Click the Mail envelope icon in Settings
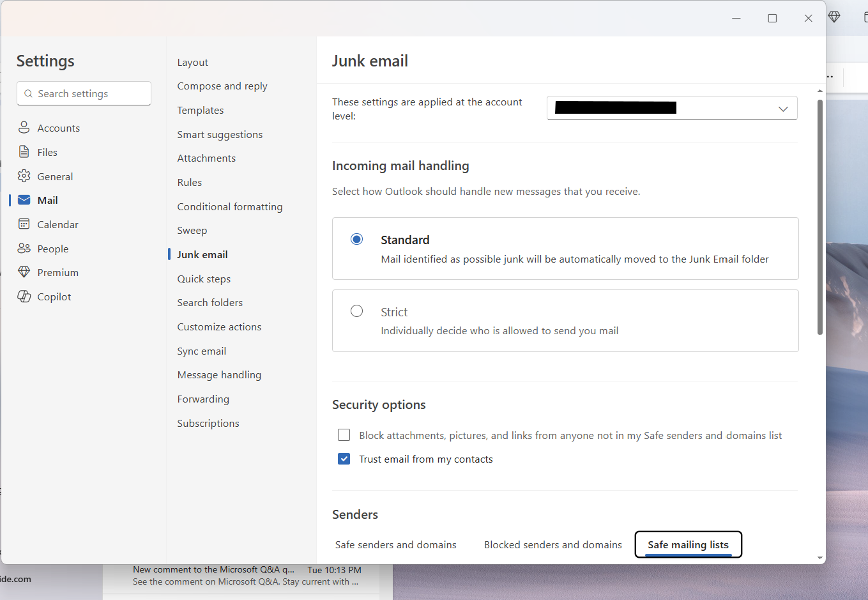Screen dimensions: 868x600 [x=24, y=200]
